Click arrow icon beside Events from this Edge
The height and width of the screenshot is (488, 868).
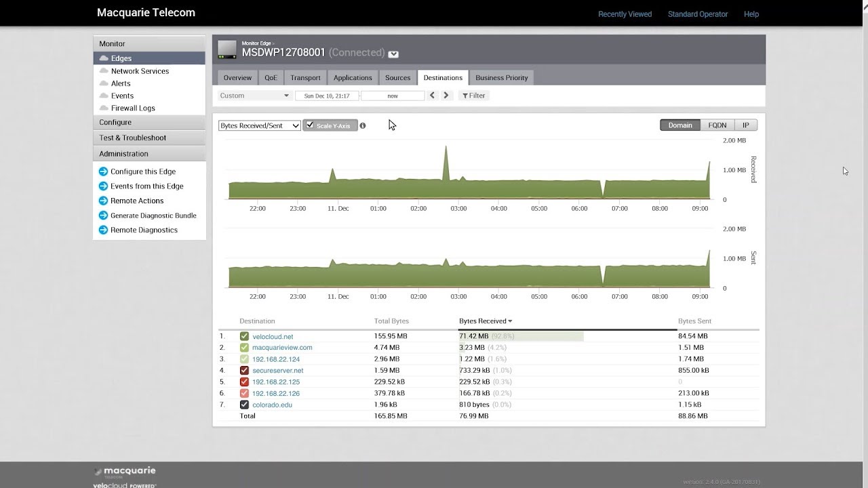click(103, 186)
